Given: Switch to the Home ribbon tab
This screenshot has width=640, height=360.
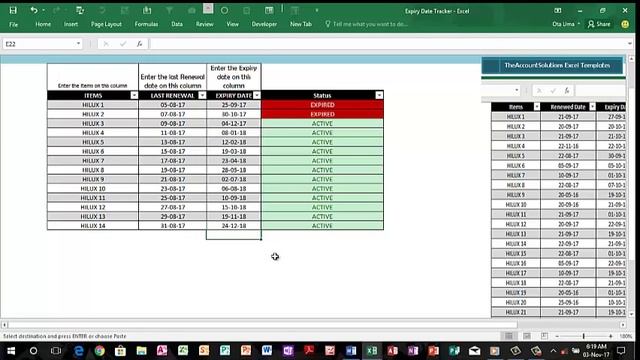Looking at the screenshot, I should [43, 24].
